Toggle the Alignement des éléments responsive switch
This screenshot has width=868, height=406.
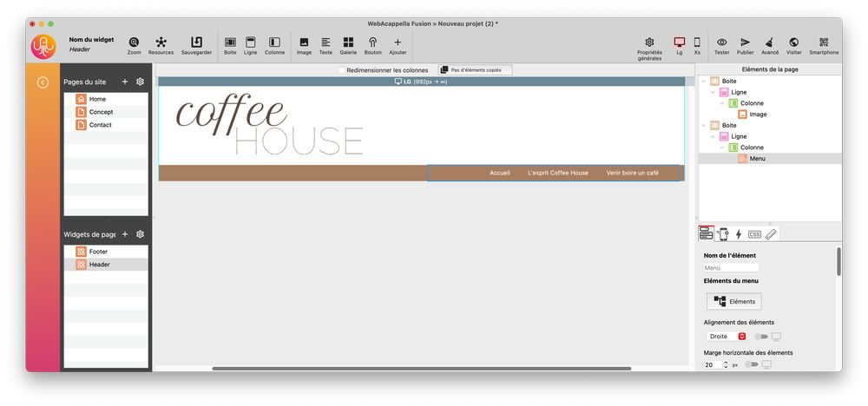(761, 337)
